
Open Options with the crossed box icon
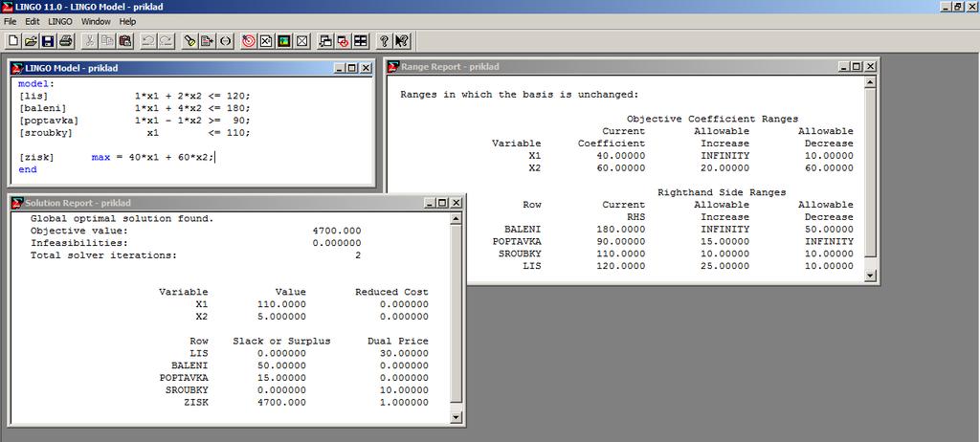301,41
